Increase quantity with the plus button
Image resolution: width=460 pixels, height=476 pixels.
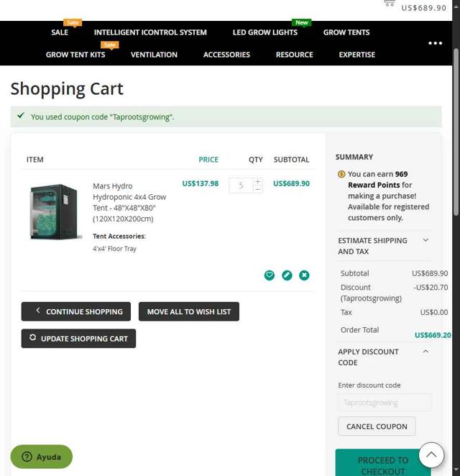click(257, 181)
